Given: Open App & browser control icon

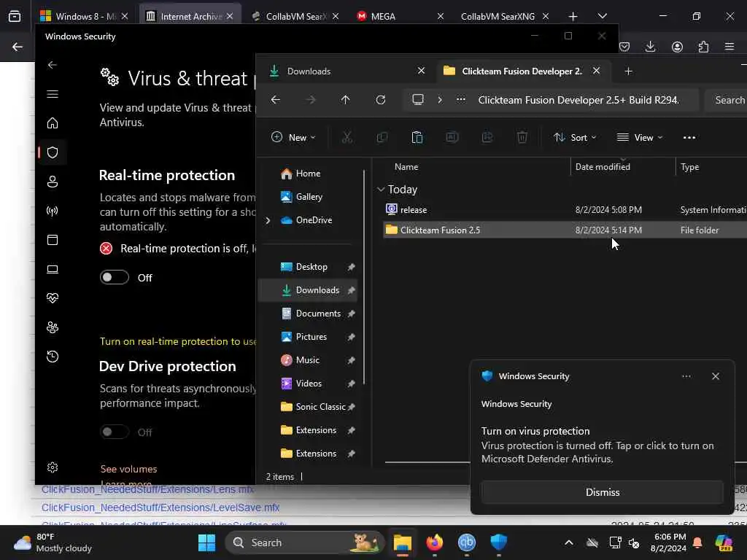Looking at the screenshot, I should (x=53, y=239).
